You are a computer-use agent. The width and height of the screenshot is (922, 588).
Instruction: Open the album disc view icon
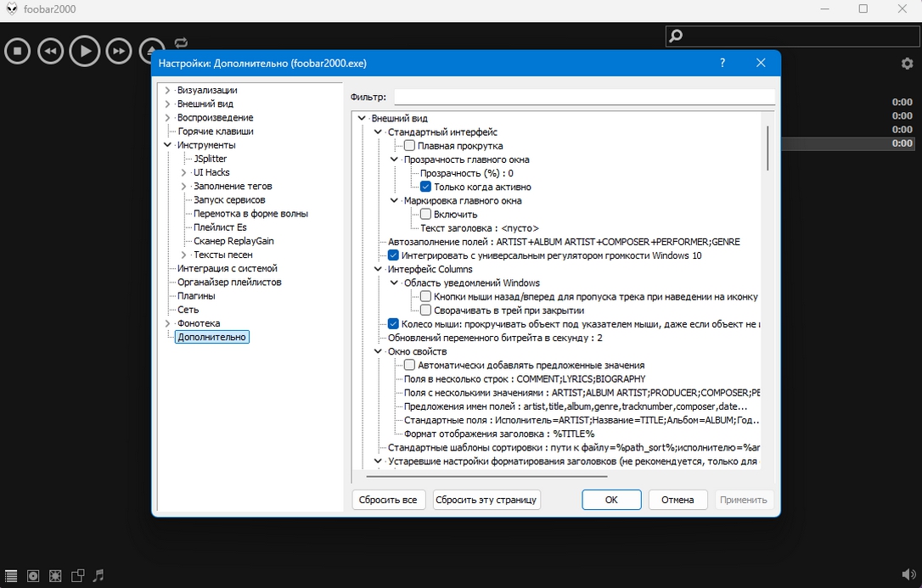coord(33,575)
